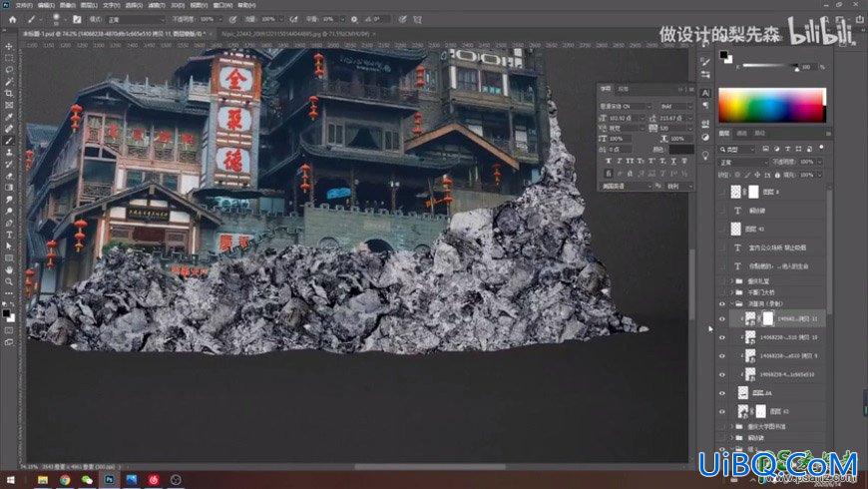Hide the 拷贝 9 layer
The width and height of the screenshot is (868, 489).
[722, 356]
